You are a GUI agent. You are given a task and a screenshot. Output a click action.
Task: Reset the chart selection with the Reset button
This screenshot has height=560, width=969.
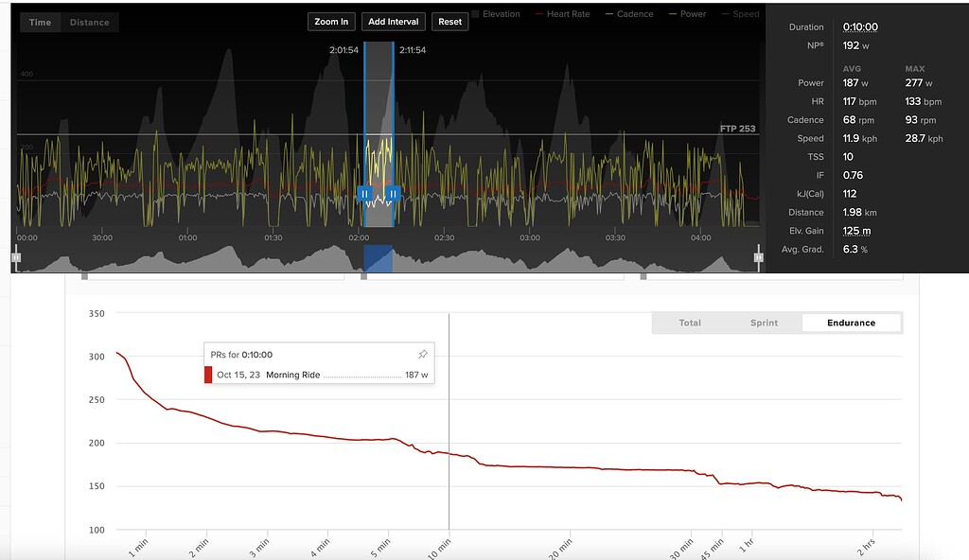pos(449,21)
